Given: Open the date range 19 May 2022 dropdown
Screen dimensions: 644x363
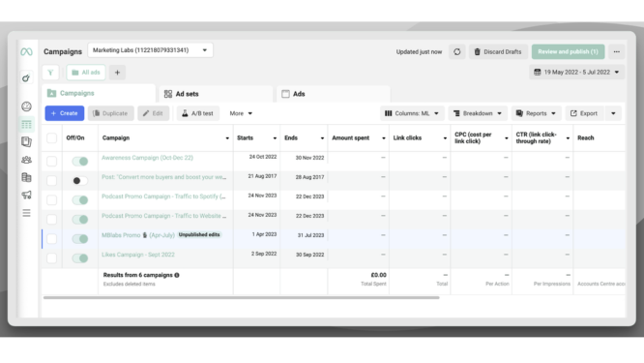Looking at the screenshot, I should click(576, 72).
